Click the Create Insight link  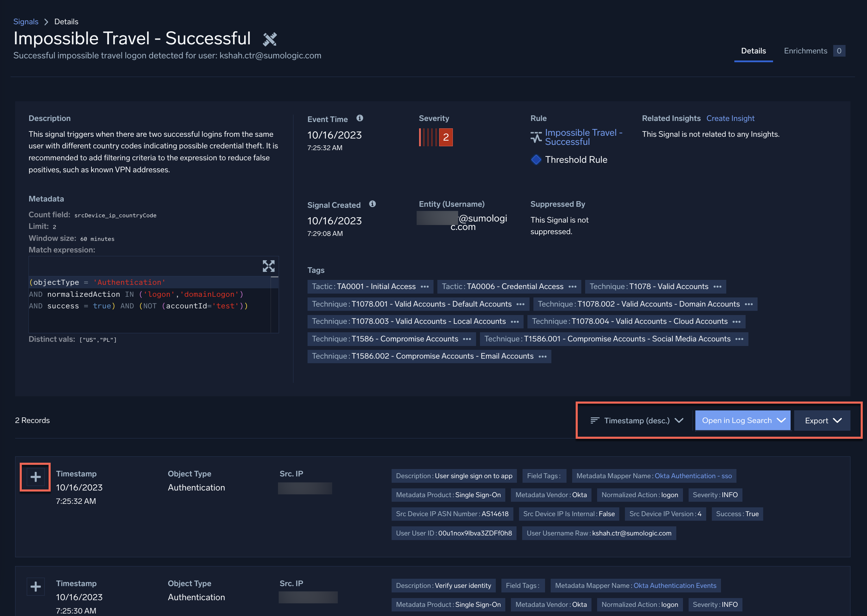point(730,118)
